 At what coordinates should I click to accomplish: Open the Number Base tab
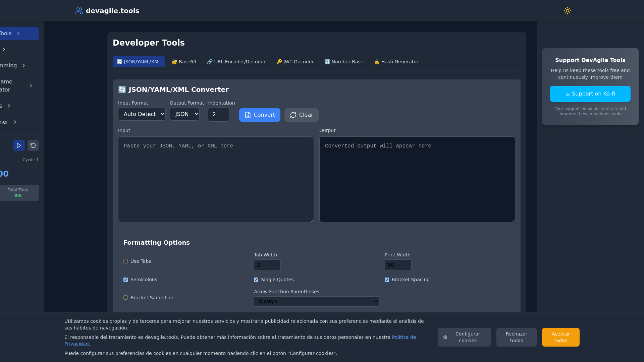[x=344, y=62]
